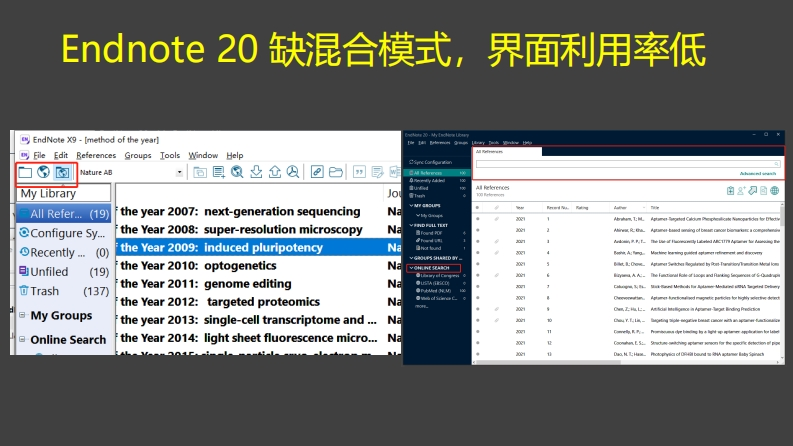
Task: Select Sync Configuration in EndNote 20 sidebar
Action: tap(432, 162)
